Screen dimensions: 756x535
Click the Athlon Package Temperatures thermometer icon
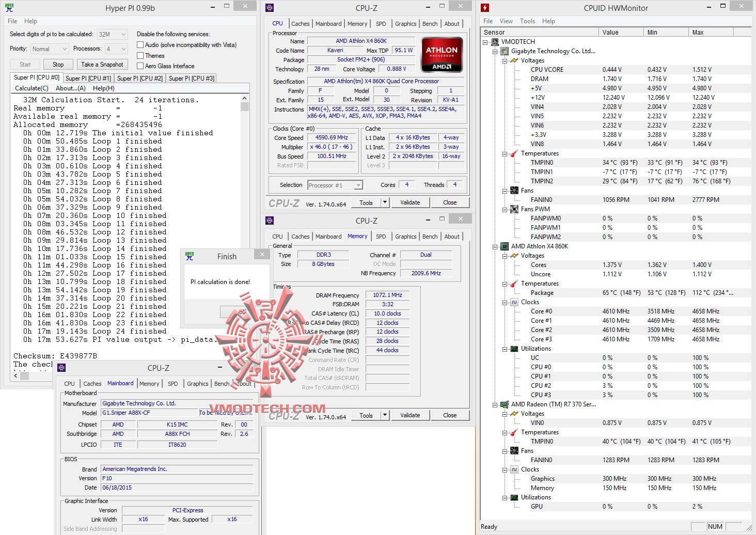(514, 284)
